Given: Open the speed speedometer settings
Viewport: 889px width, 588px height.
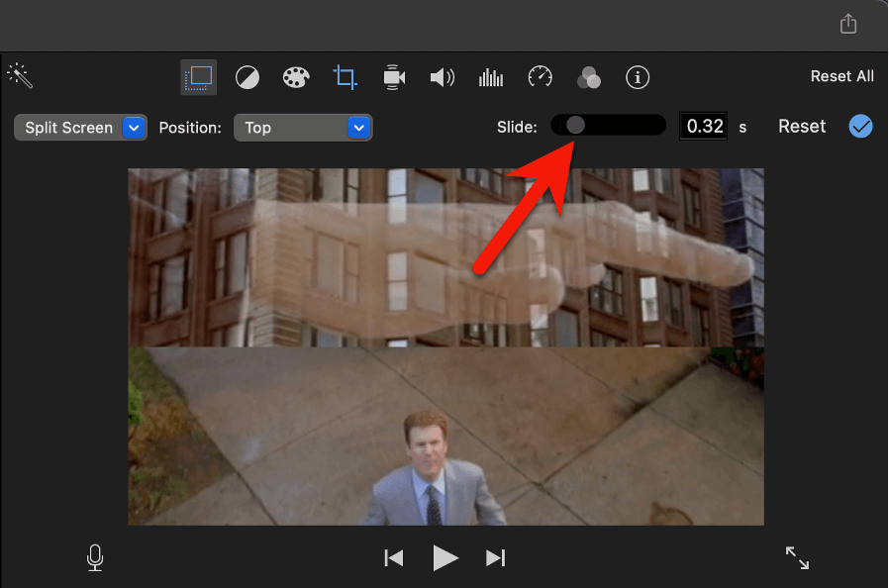Looking at the screenshot, I should pyautogui.click(x=540, y=77).
